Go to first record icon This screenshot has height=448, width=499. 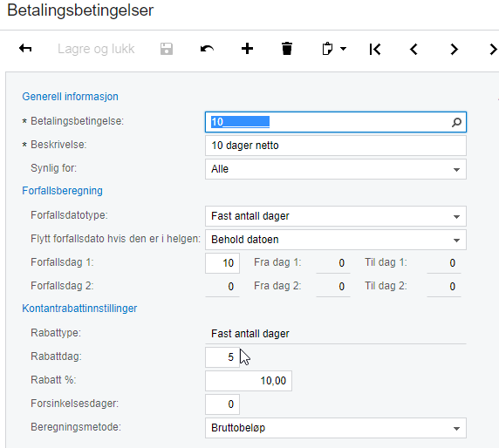point(375,50)
